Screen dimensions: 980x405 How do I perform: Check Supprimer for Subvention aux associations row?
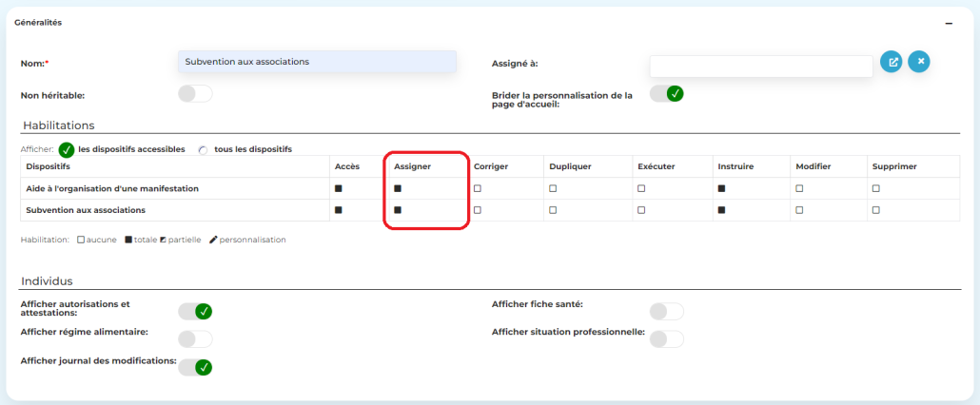(x=876, y=209)
